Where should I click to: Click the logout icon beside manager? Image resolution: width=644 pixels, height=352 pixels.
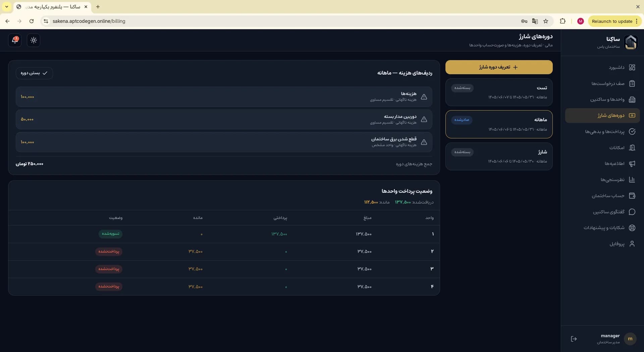574,339
